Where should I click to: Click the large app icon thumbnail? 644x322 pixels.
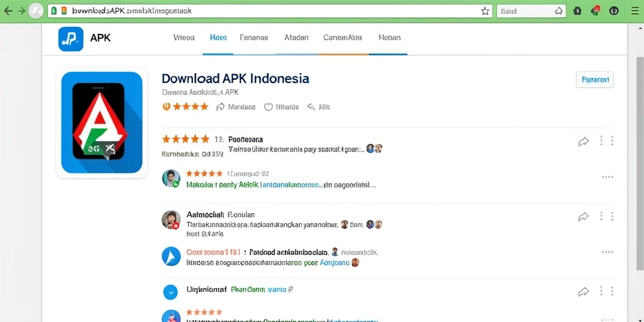click(102, 123)
